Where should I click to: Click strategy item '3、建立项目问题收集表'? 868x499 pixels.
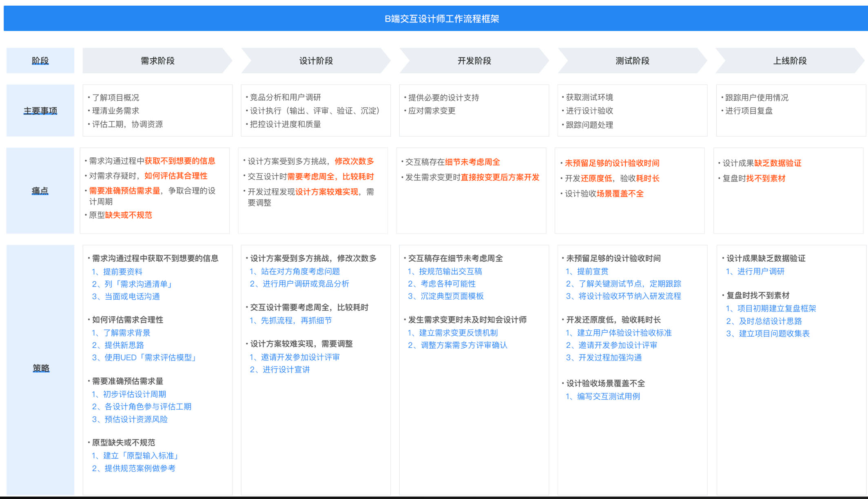tap(768, 333)
